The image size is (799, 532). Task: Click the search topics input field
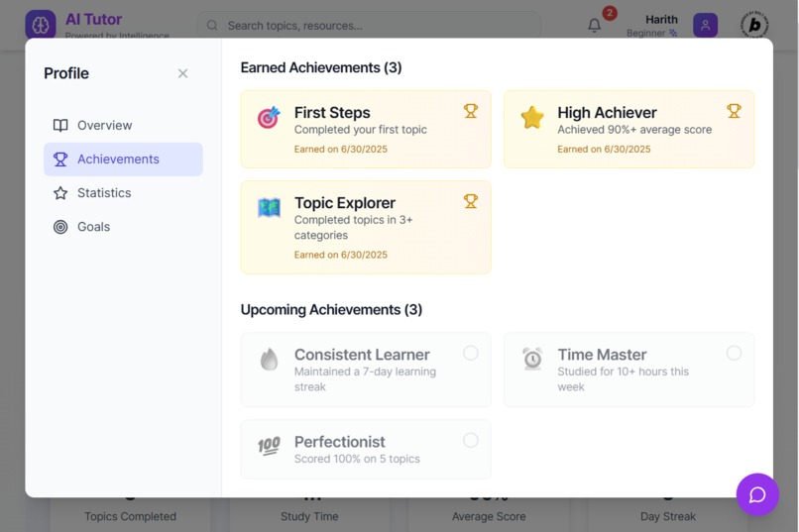click(369, 26)
